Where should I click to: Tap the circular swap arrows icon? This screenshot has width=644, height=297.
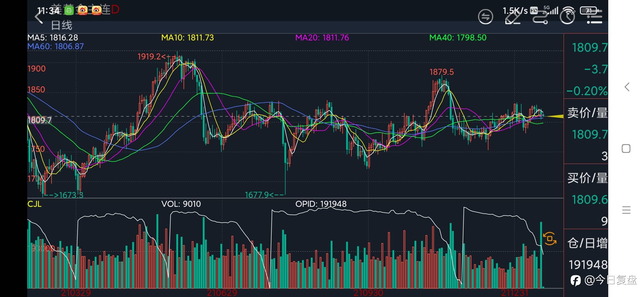tap(485, 17)
